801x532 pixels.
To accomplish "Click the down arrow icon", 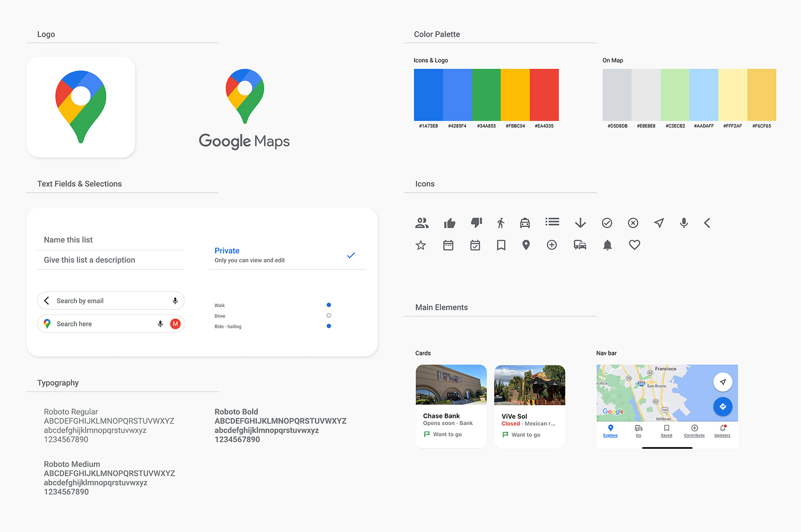I will pyautogui.click(x=580, y=223).
